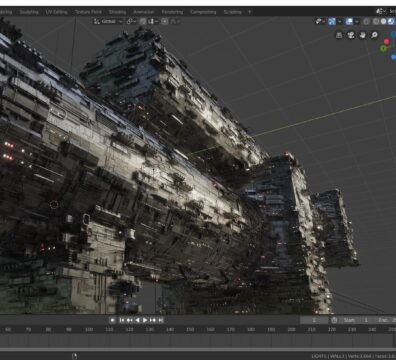Switch to Compositing workspace tab
This screenshot has width=396, height=360.
(203, 12)
